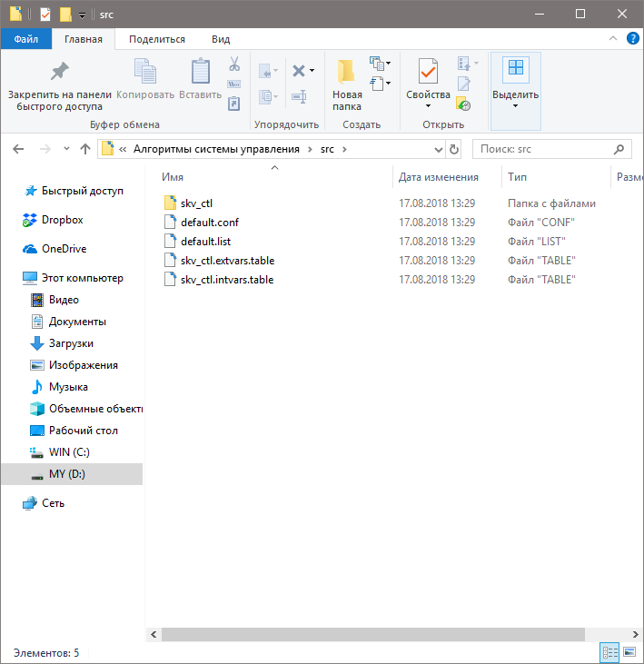
Task: Open the Поделиться ribbon tab
Action: point(157,39)
